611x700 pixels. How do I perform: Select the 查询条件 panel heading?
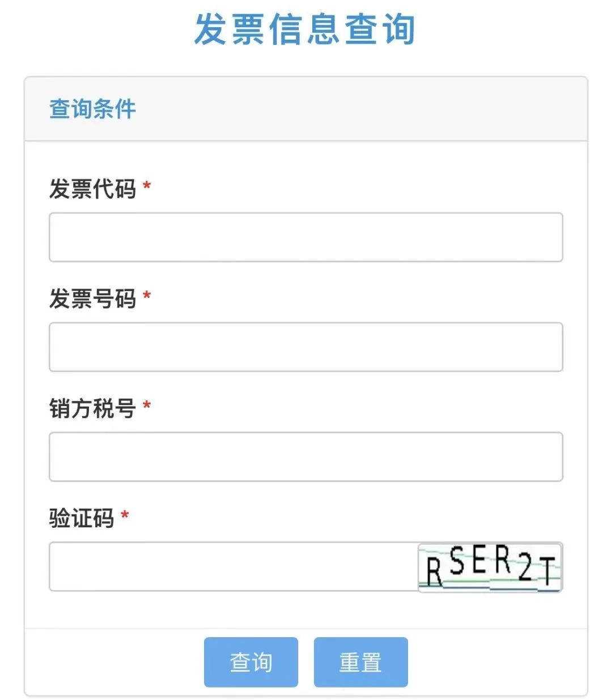tap(92, 109)
